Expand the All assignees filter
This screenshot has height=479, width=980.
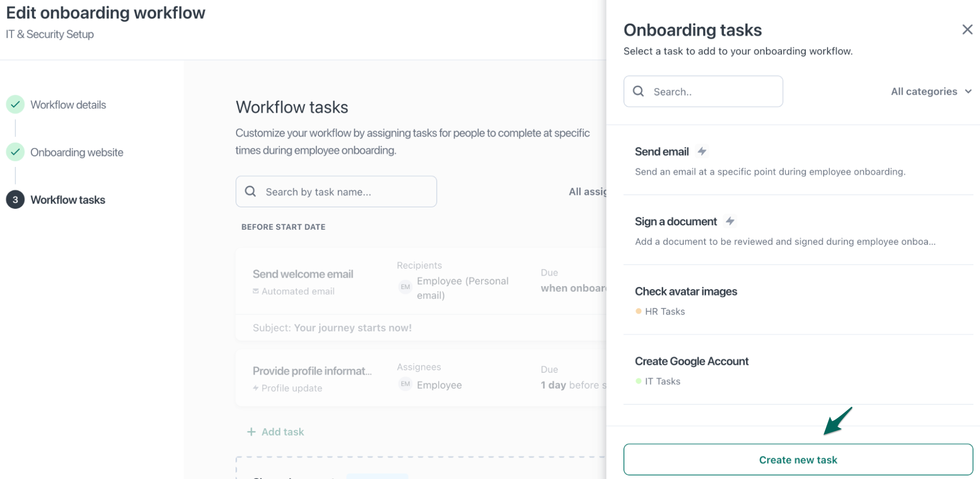pyautogui.click(x=589, y=191)
